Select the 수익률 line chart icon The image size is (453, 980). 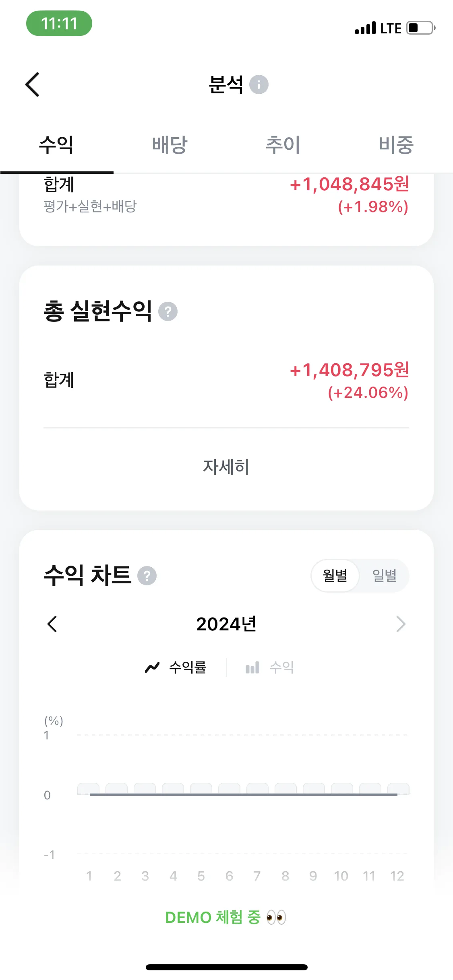[x=152, y=667]
